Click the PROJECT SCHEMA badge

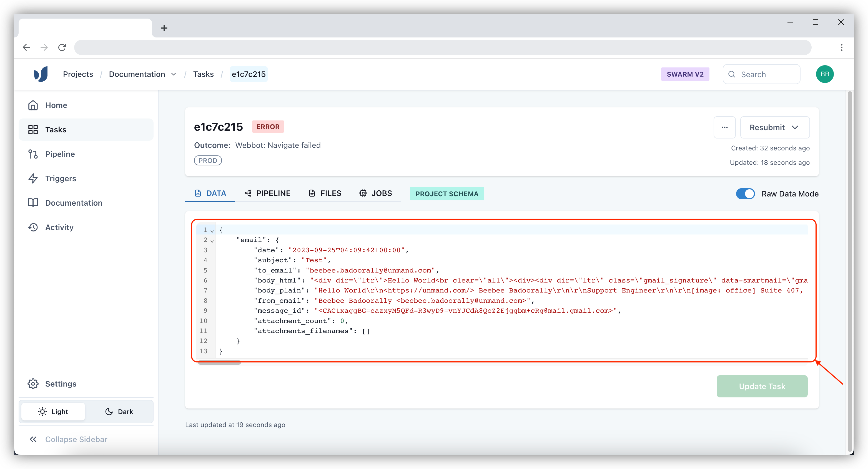click(446, 194)
